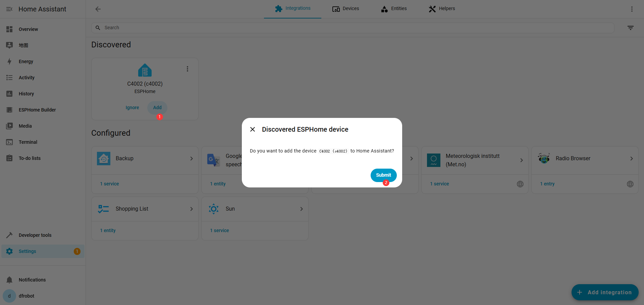Viewport: 644px width, 305px height.
Task: Click the ESPHome device icon
Action: coord(145,70)
